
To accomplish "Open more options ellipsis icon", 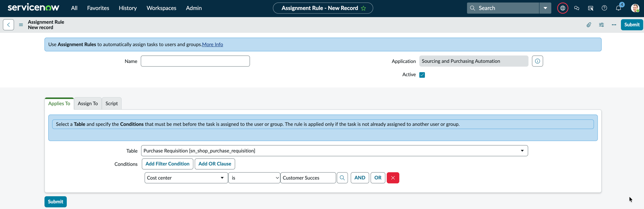I will (x=614, y=25).
